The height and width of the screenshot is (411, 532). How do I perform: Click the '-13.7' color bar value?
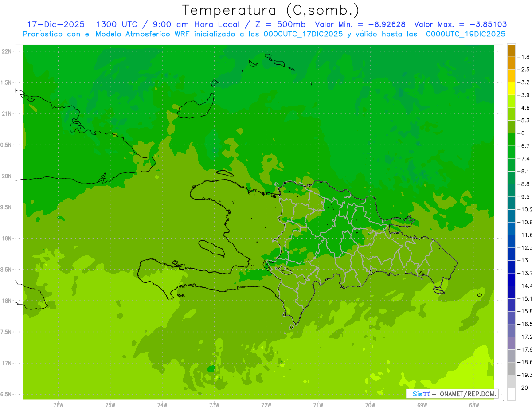click(x=525, y=273)
